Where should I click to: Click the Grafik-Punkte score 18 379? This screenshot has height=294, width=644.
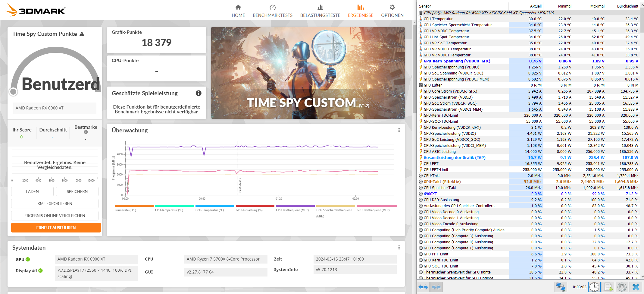tap(157, 43)
